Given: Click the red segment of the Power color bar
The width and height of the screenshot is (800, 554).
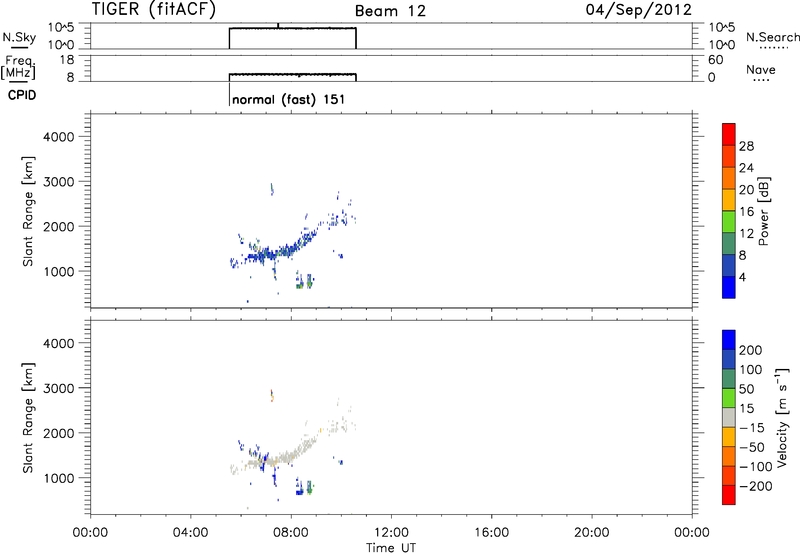Looking at the screenshot, I should 729,134.
